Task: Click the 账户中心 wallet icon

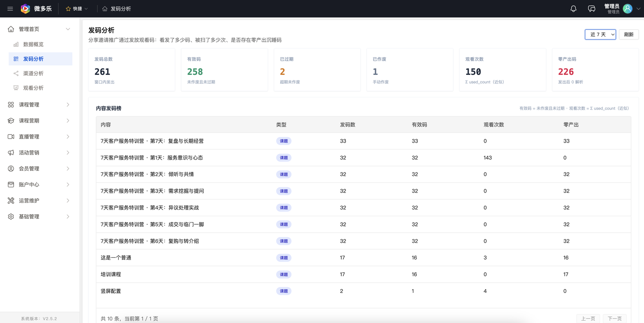Action: pyautogui.click(x=11, y=184)
